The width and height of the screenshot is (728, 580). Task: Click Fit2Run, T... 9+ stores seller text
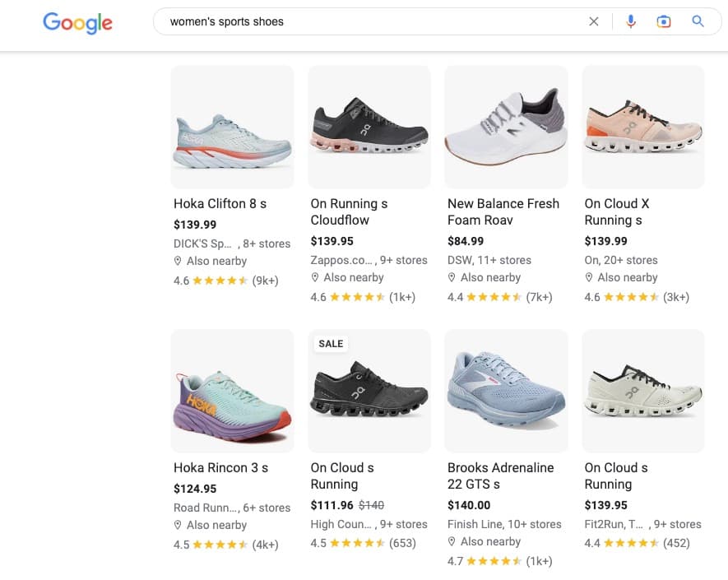point(642,524)
